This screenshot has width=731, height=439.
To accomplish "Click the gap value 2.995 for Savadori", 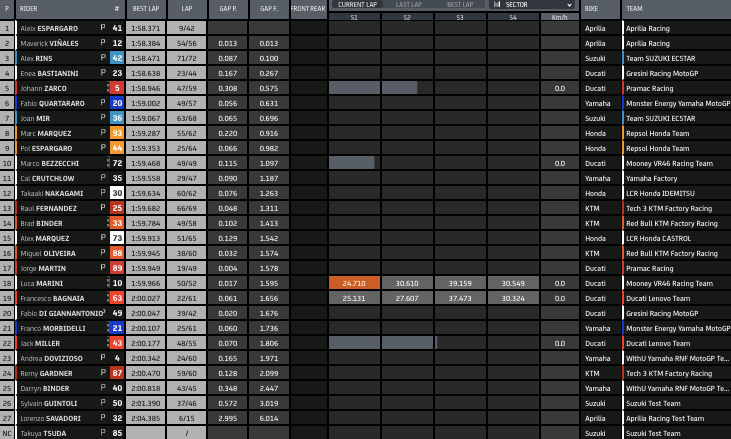I will [228, 418].
